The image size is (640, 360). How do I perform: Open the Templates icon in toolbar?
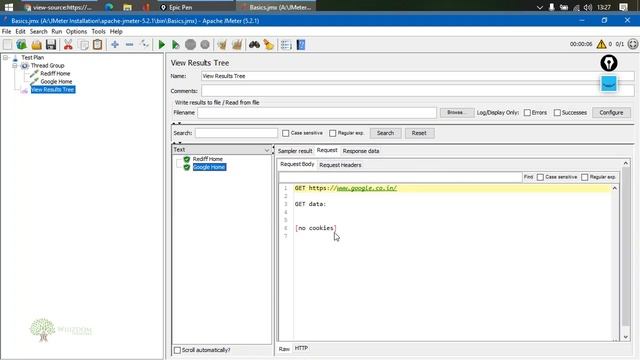[21, 44]
